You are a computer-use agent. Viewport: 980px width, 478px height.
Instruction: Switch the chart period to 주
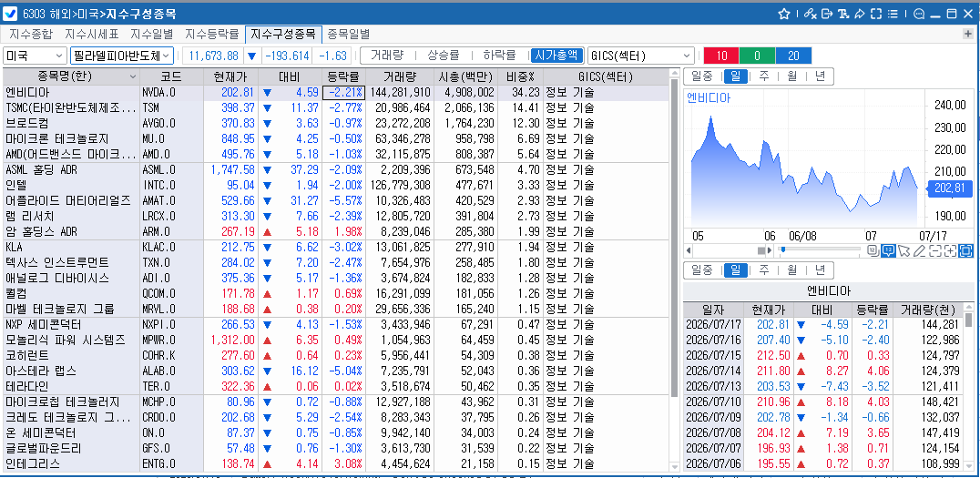click(764, 76)
